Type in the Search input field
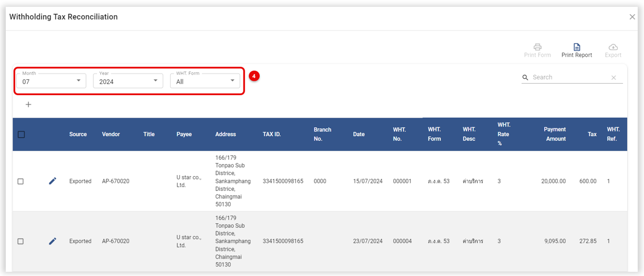The height and width of the screenshot is (276, 644). pos(569,77)
